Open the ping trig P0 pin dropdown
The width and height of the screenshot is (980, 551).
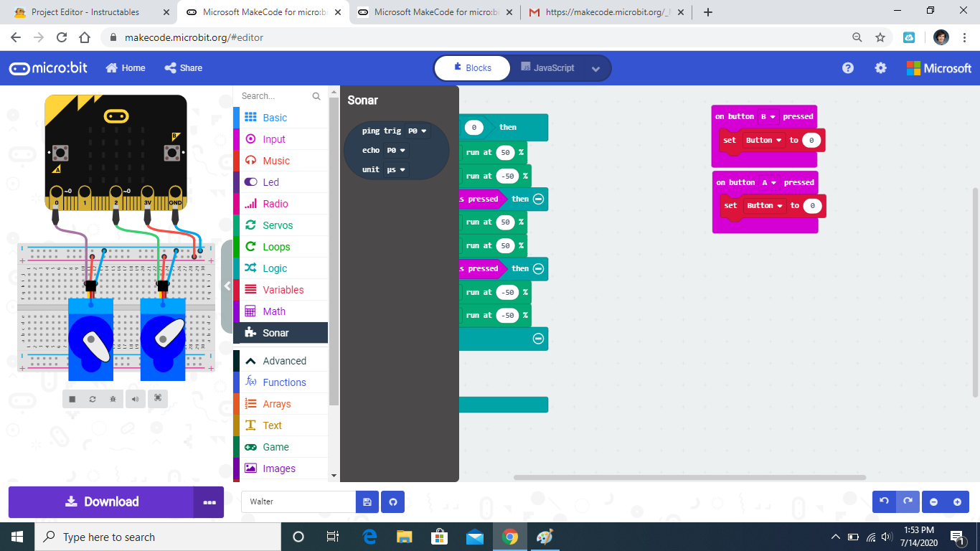click(417, 131)
